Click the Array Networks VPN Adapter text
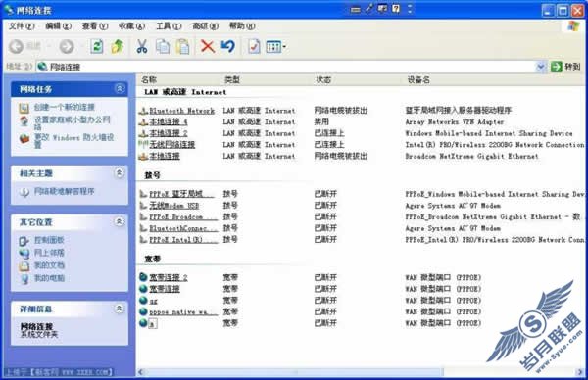This screenshot has width=588, height=380. (454, 121)
